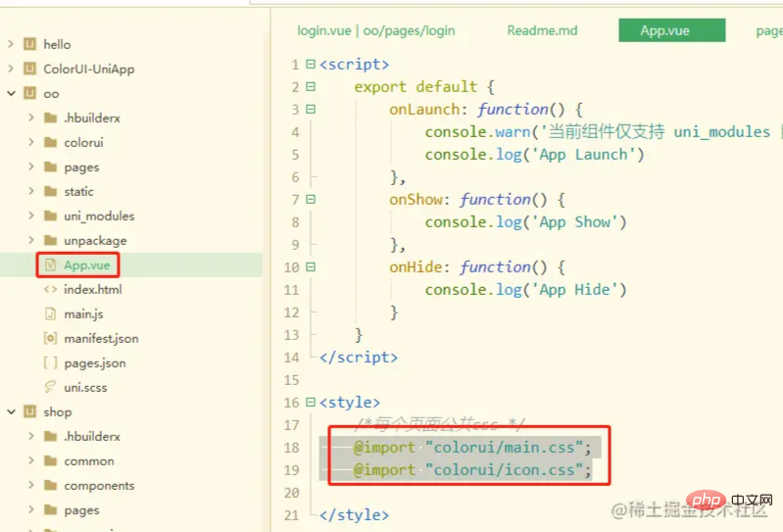The width and height of the screenshot is (783, 532).
Task: Click the console.log('App Hide') line
Action: point(526,290)
